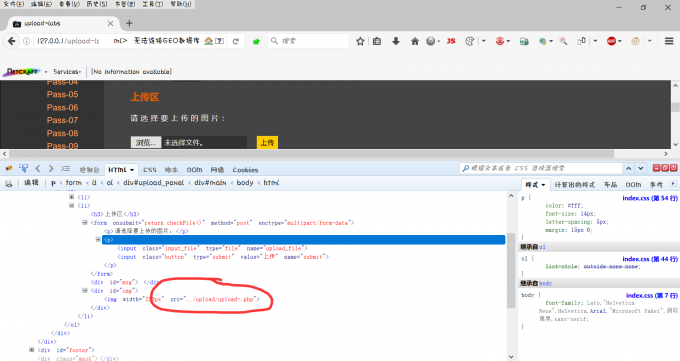Image resolution: width=680 pixels, height=361 pixels.
Task: Open the 历史(S) menu
Action: (x=97, y=3)
